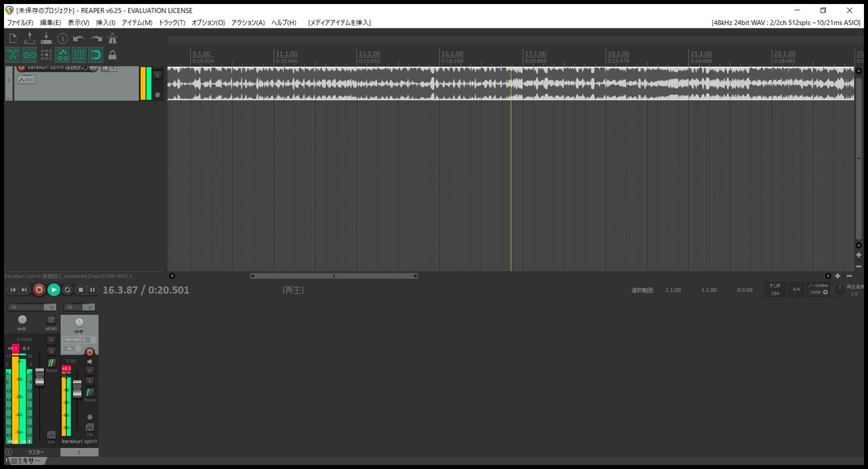This screenshot has height=469, width=868.
Task: Toggle grid lines button
Action: [79, 55]
